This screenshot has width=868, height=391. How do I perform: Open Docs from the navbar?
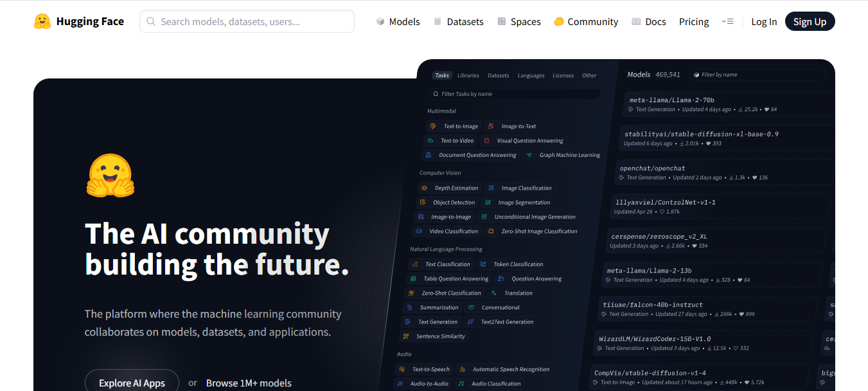(x=649, y=21)
